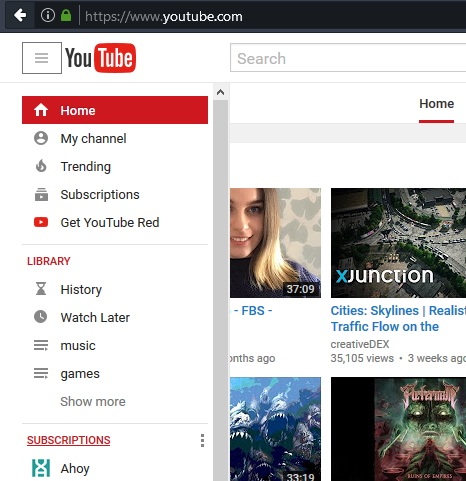Screen dimensions: 466x481
Task: Click the green secure padlock icon
Action: coord(66,15)
